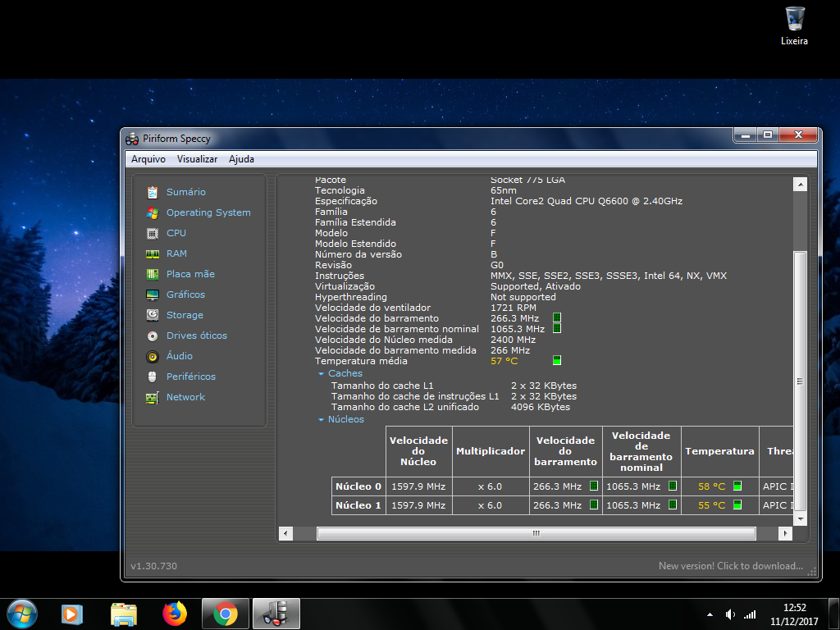Screen dimensions: 840x630
Task: Select the Núcleo 1 row header
Action: tap(358, 505)
